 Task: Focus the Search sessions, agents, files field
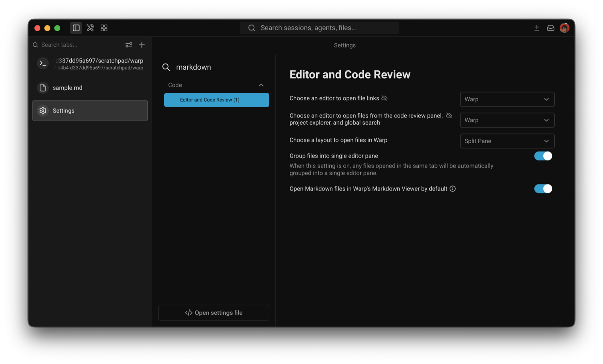319,28
